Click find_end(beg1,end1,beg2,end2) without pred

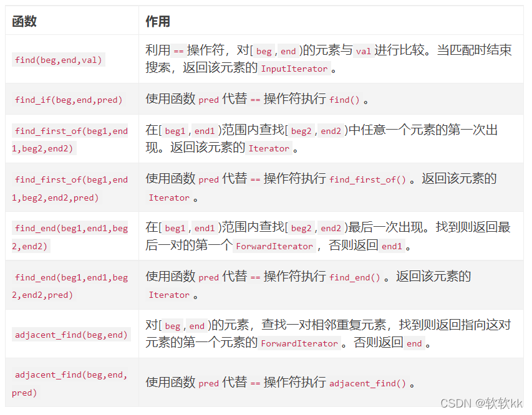click(70, 237)
